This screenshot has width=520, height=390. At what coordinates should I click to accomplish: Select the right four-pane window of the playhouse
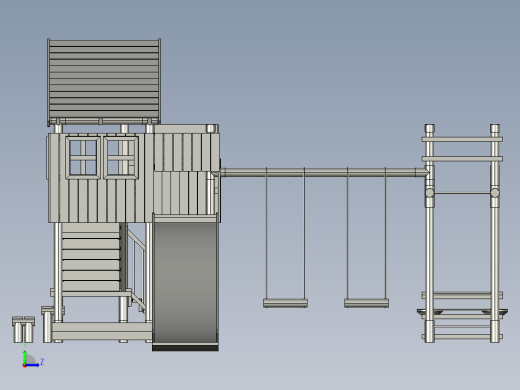click(x=121, y=157)
